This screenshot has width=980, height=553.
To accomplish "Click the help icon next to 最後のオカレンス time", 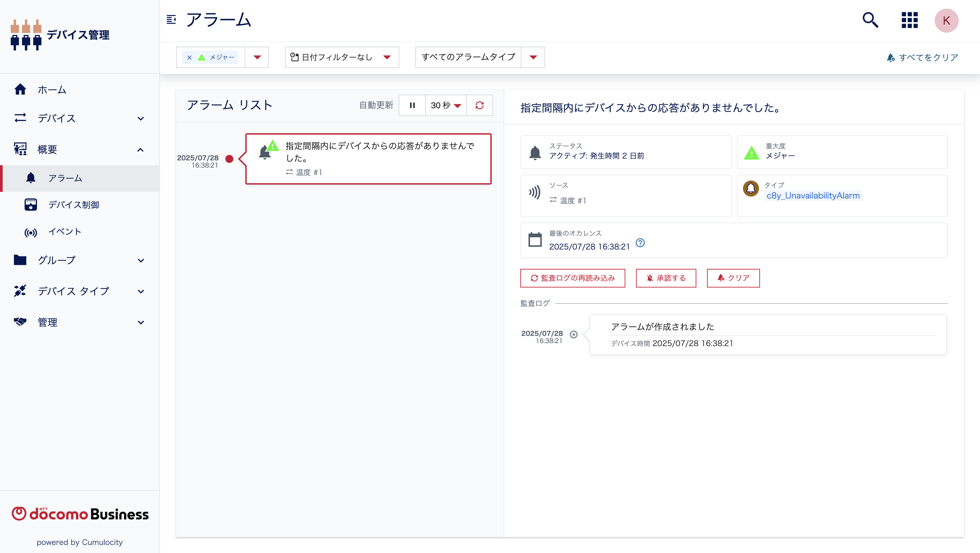I will [640, 243].
